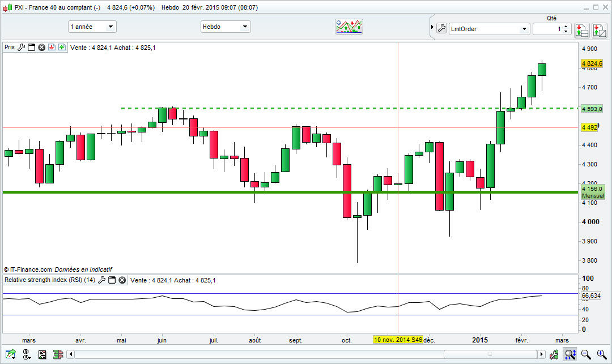Move Prix panel up with green arrow
612x364 pixels.
(x=62, y=47)
